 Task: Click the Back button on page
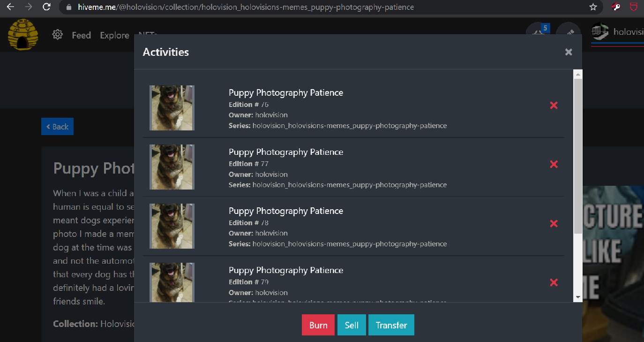coord(57,127)
